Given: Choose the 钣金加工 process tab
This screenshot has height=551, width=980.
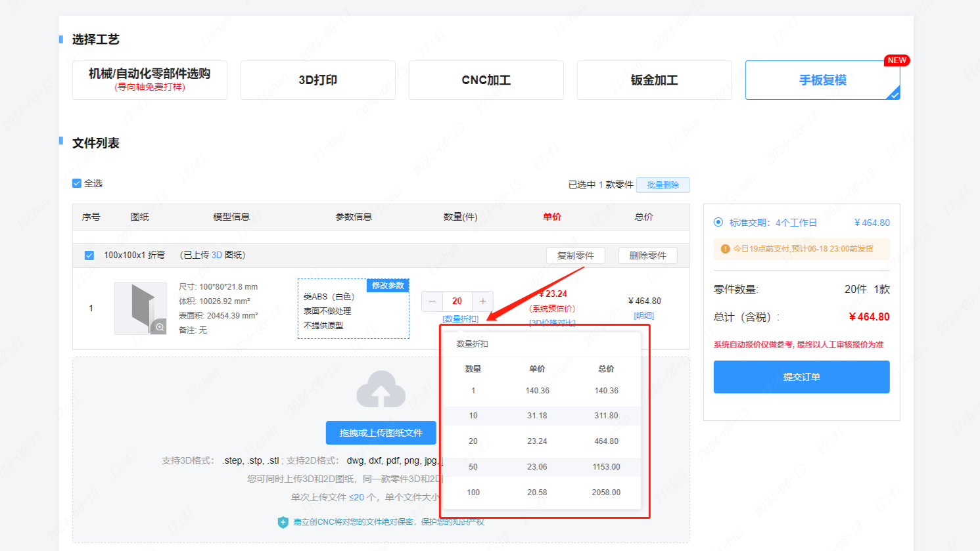Looking at the screenshot, I should (654, 80).
